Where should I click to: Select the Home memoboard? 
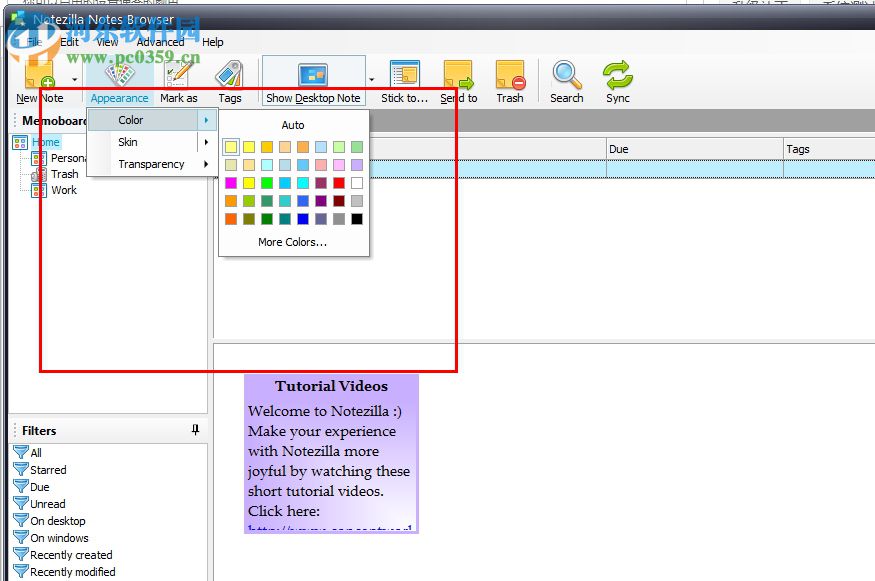45,142
